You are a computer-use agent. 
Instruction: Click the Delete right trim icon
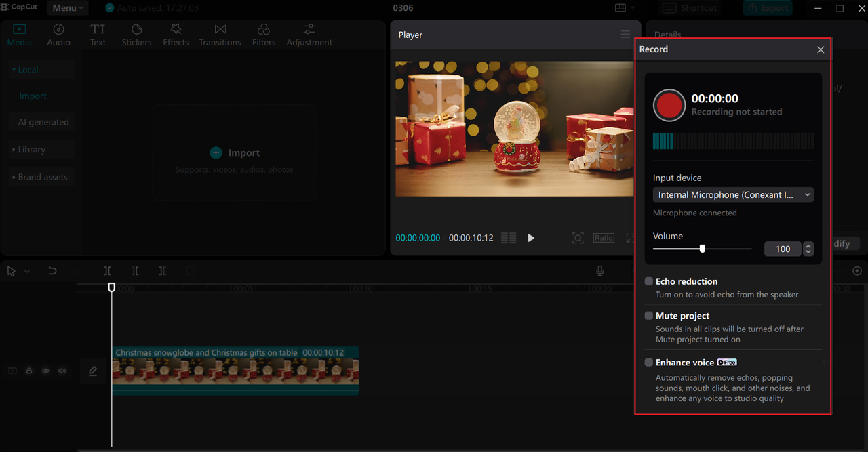click(162, 271)
